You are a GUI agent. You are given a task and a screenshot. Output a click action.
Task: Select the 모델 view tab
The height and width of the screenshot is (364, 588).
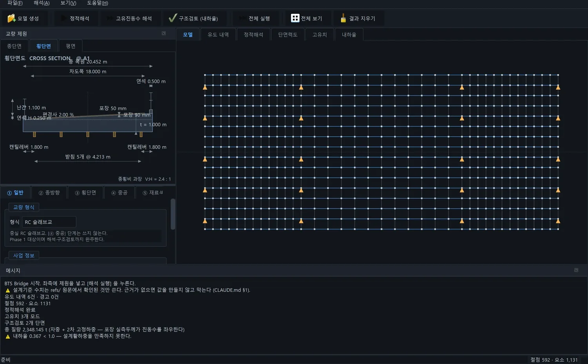(188, 34)
